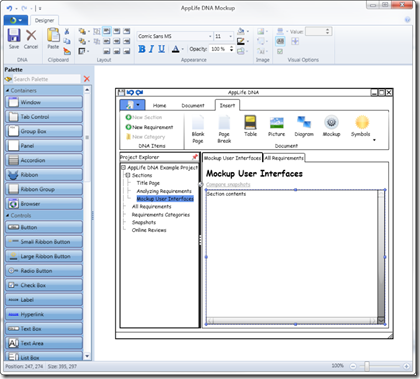Move the zoom slider handle

click(x=367, y=366)
